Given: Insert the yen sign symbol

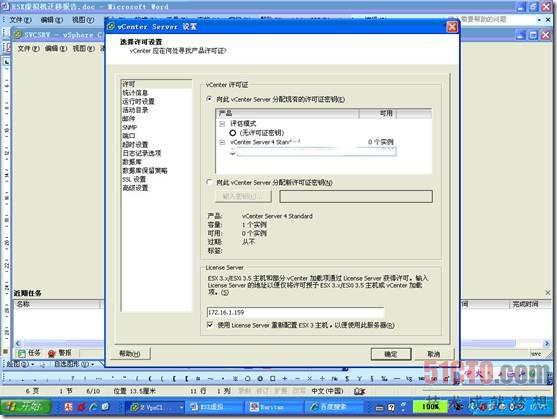Looking at the screenshot, I should click(359, 379).
